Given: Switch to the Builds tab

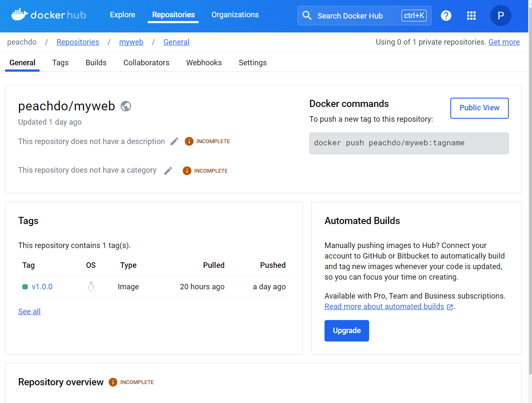Looking at the screenshot, I should (x=96, y=63).
